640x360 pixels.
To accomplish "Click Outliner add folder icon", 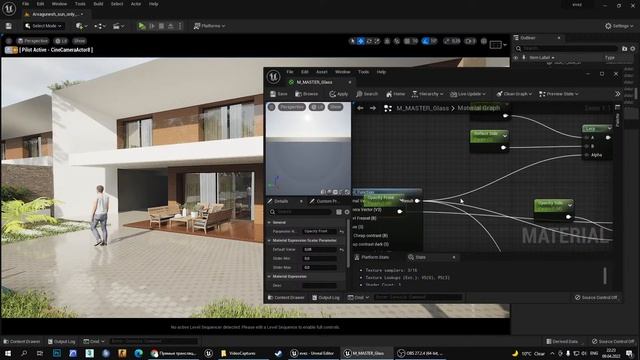I will coord(624,49).
